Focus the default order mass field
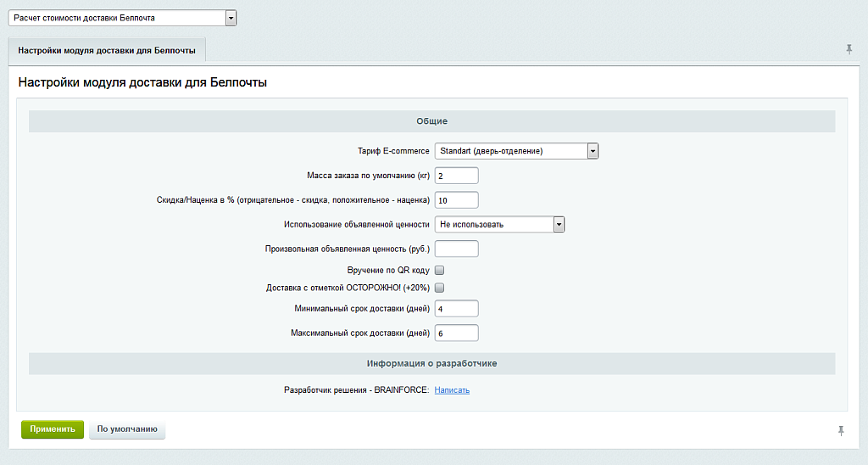 [456, 176]
